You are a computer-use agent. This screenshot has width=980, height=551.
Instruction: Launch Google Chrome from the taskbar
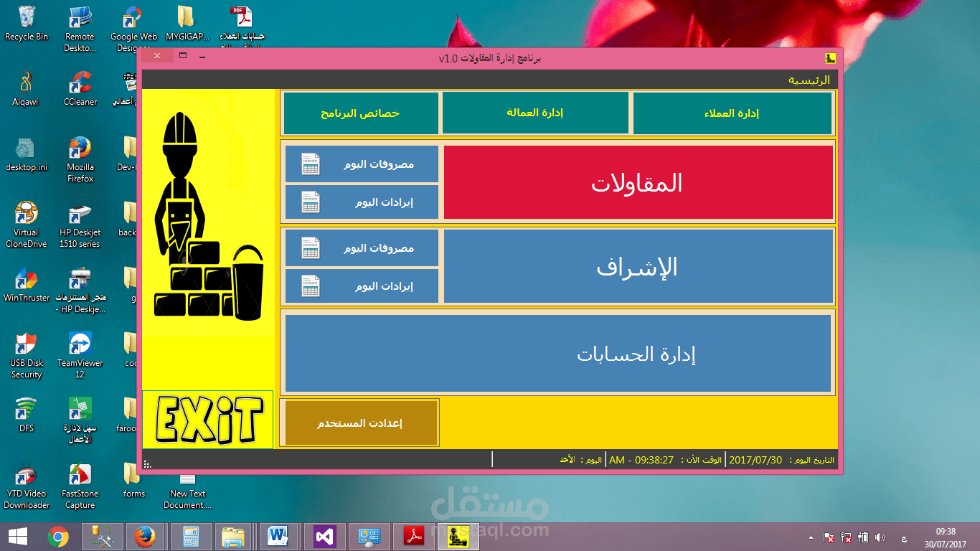tap(58, 536)
